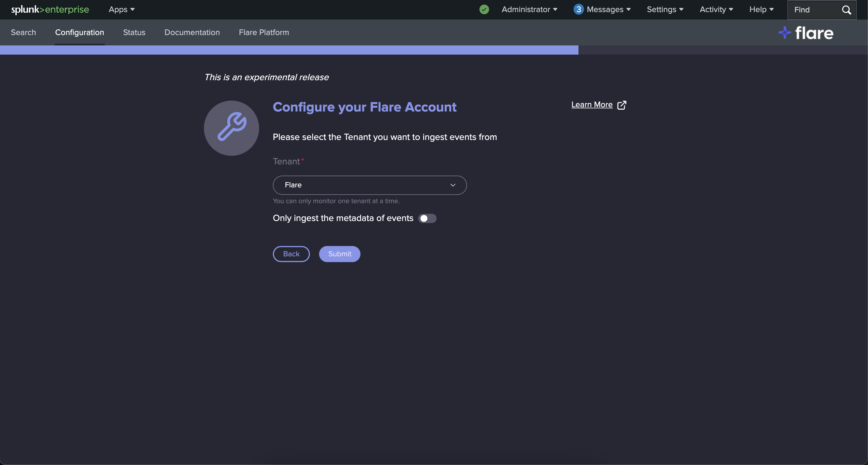868x465 pixels.
Task: Switch to the Search tab
Action: click(x=23, y=32)
